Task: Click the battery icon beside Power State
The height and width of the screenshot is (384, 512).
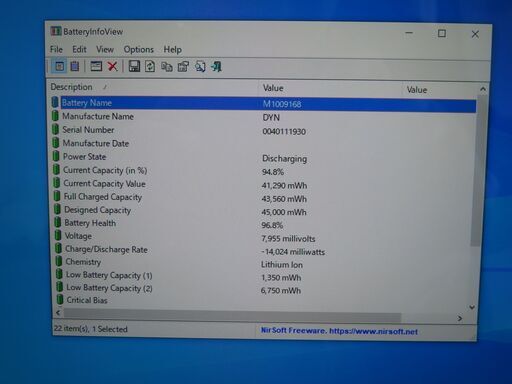Action: [56, 156]
